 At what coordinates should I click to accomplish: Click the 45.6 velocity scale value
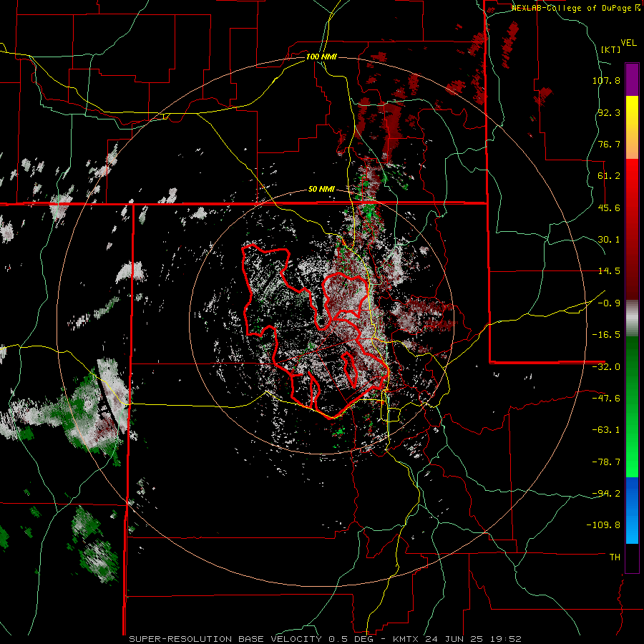click(609, 208)
